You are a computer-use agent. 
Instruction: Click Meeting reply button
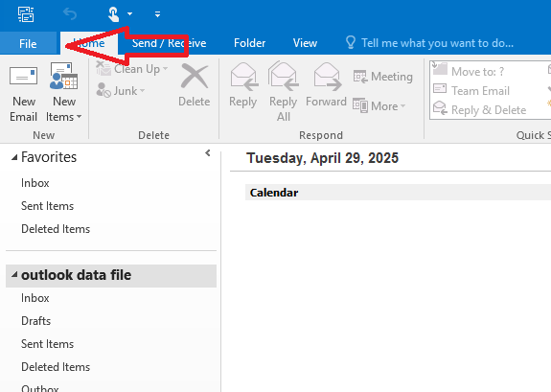click(x=382, y=77)
